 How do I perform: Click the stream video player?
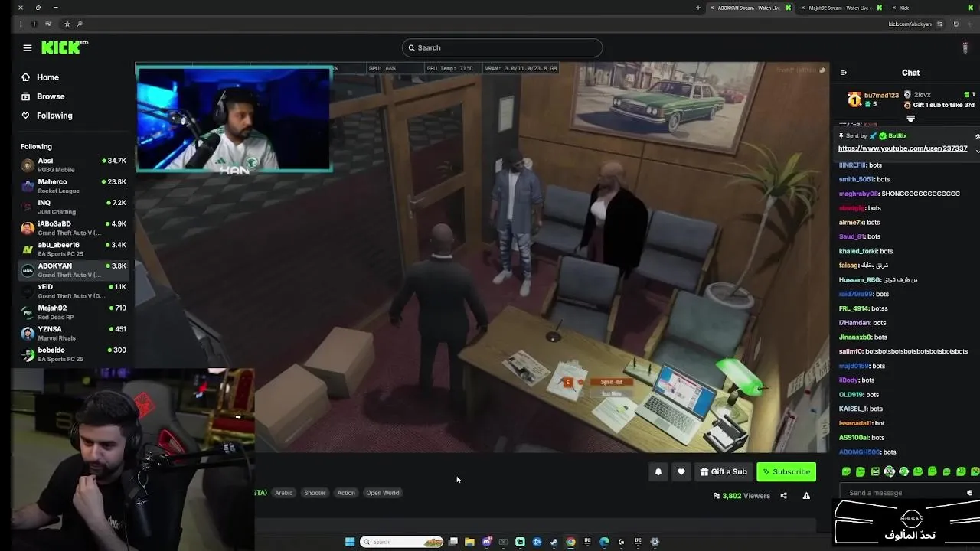tap(482, 257)
